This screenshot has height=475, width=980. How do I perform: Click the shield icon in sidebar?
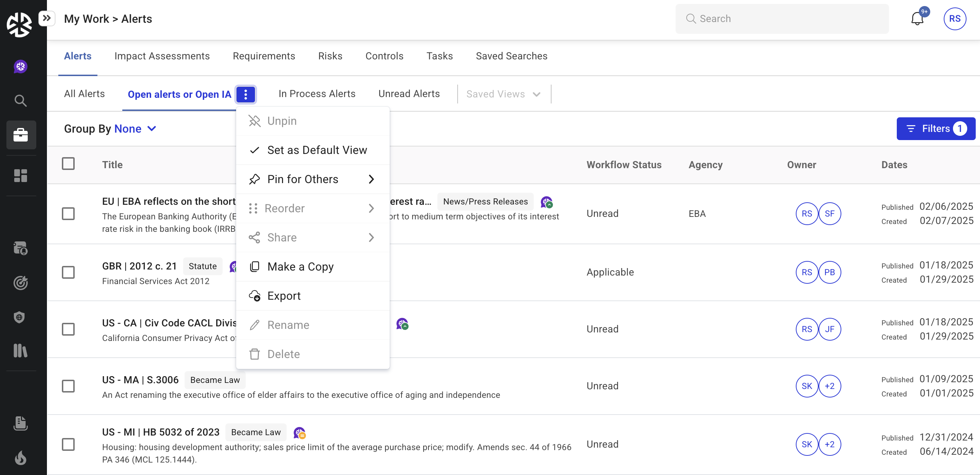[20, 317]
